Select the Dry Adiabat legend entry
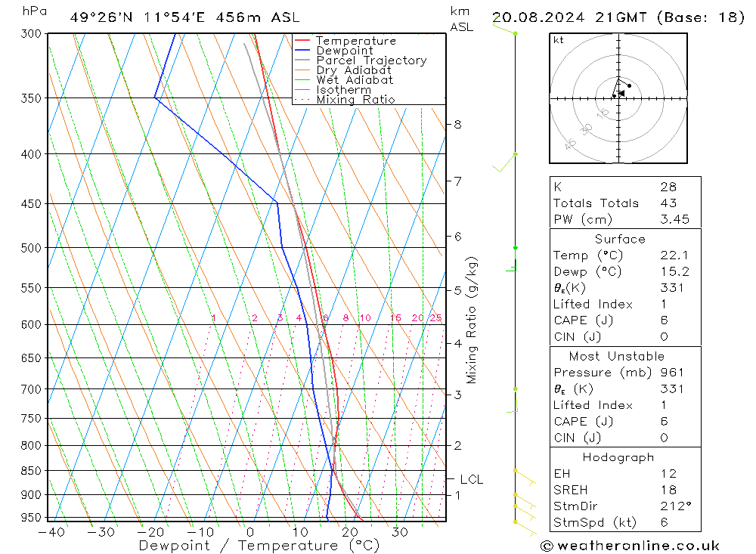This screenshot has height=554, width=756. (x=354, y=70)
